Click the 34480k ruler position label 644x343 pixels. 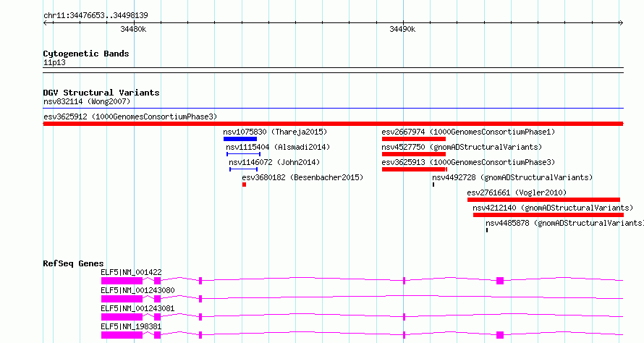pyautogui.click(x=133, y=29)
